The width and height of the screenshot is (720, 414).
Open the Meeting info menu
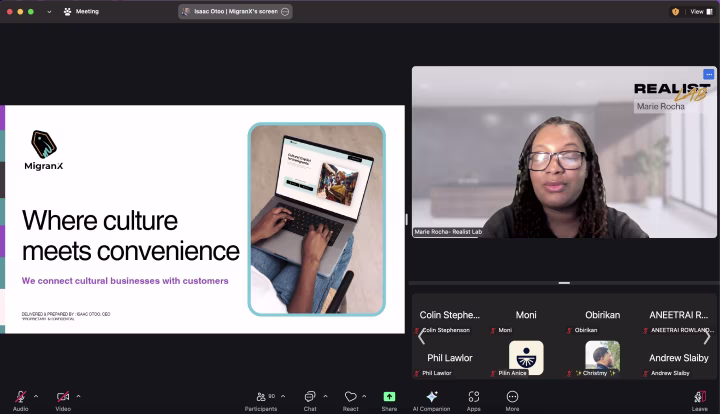coord(81,11)
